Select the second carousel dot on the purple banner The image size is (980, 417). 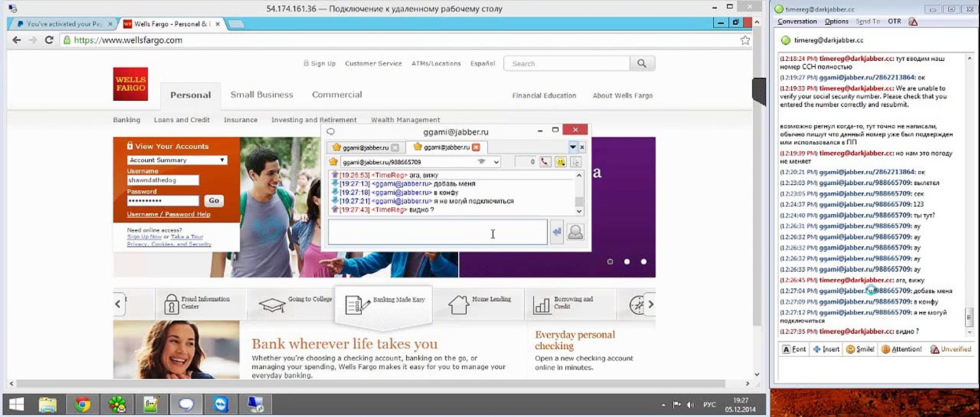(x=627, y=262)
